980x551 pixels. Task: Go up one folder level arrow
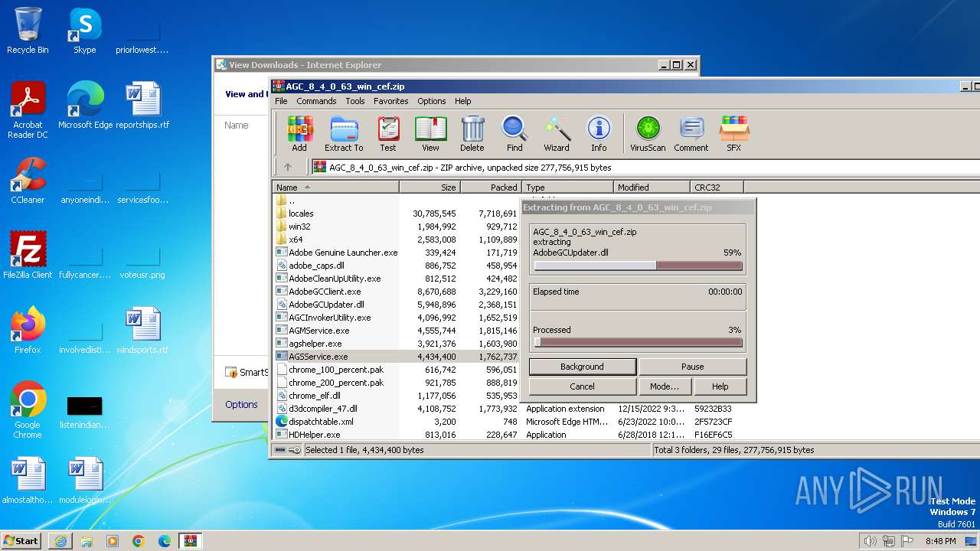(288, 167)
